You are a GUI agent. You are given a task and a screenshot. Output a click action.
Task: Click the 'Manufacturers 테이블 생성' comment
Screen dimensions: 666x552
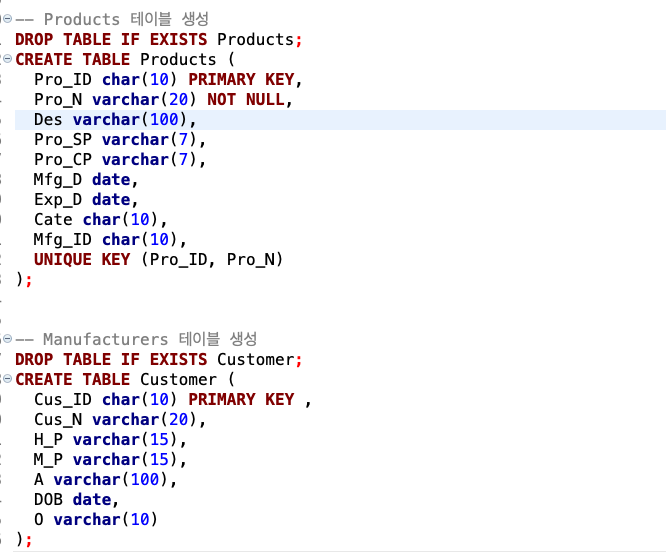pyautogui.click(x=150, y=339)
